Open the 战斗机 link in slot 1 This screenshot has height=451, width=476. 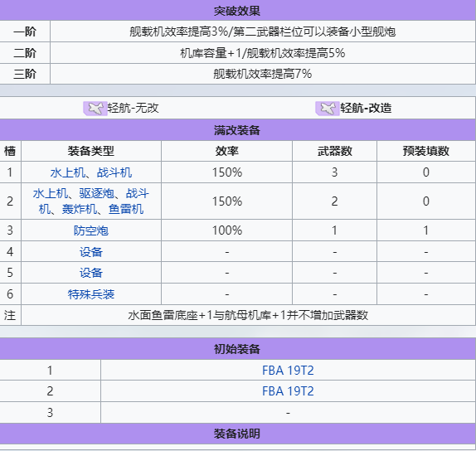(x=114, y=172)
